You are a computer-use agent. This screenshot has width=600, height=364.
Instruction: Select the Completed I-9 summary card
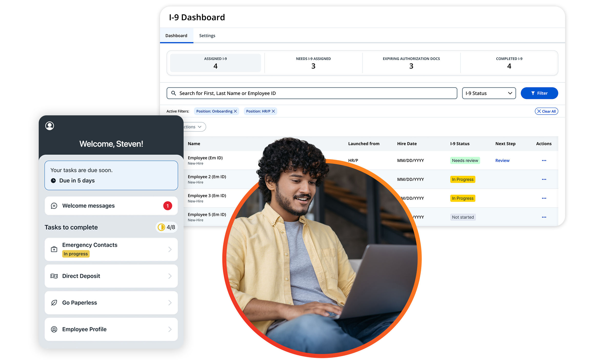point(509,63)
